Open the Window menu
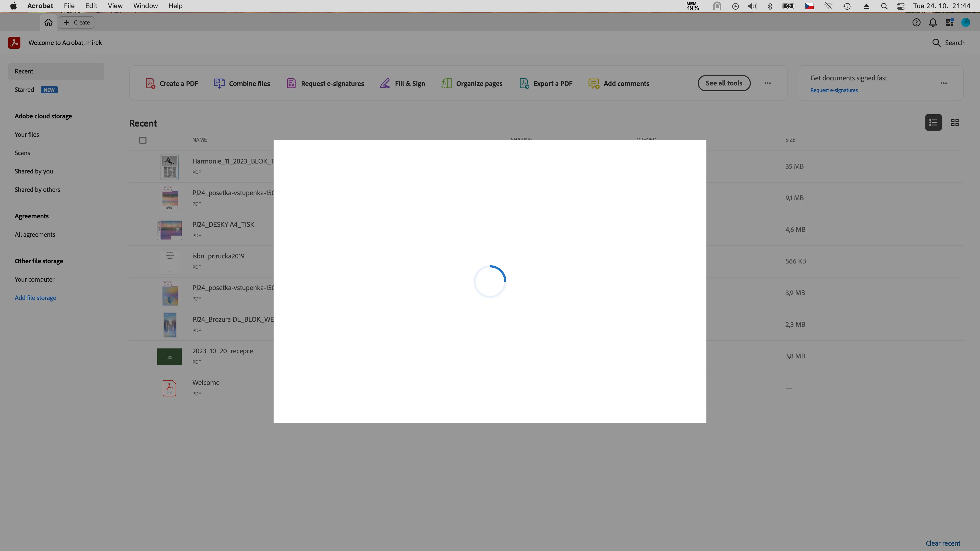 tap(145, 6)
